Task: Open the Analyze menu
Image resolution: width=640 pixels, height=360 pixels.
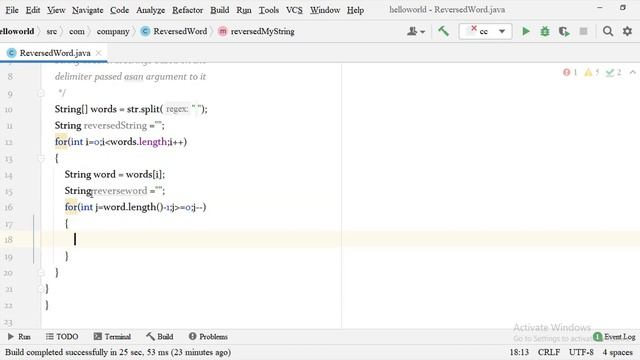Action: pyautogui.click(x=150, y=10)
